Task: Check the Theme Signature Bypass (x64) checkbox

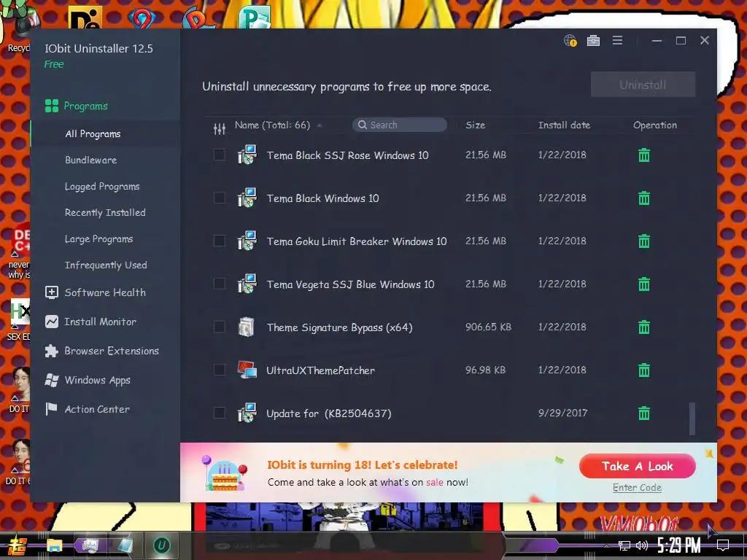Action: (219, 327)
